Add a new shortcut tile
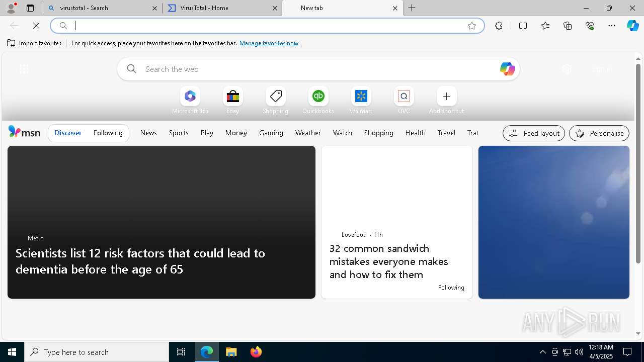 pos(446,101)
